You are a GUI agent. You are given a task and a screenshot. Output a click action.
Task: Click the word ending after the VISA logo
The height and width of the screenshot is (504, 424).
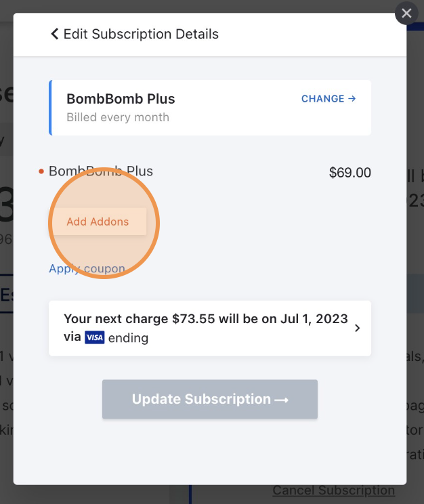[x=128, y=338]
